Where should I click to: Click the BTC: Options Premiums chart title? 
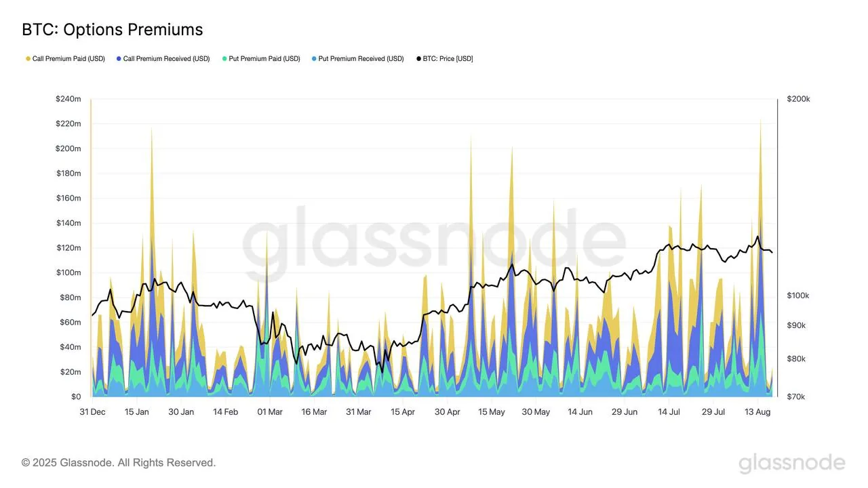(x=111, y=29)
